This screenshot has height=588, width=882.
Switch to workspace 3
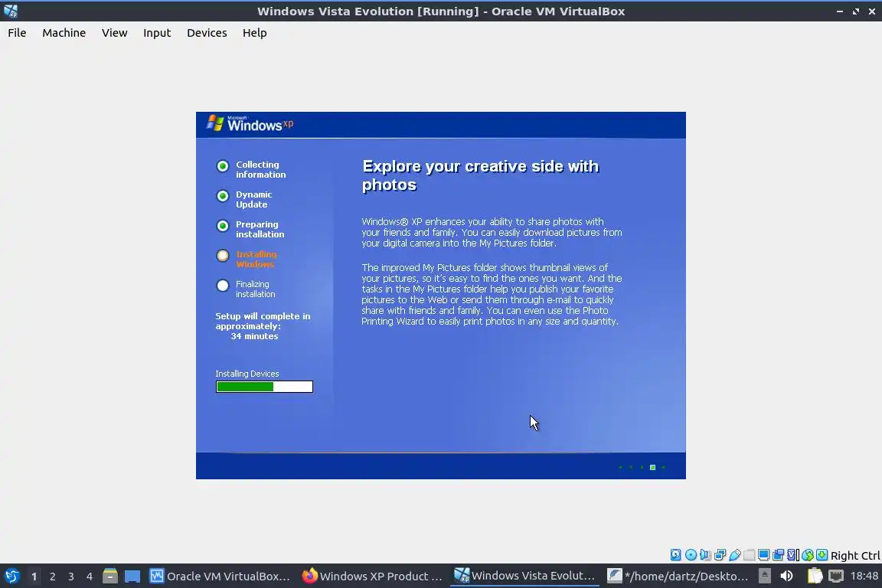click(71, 577)
